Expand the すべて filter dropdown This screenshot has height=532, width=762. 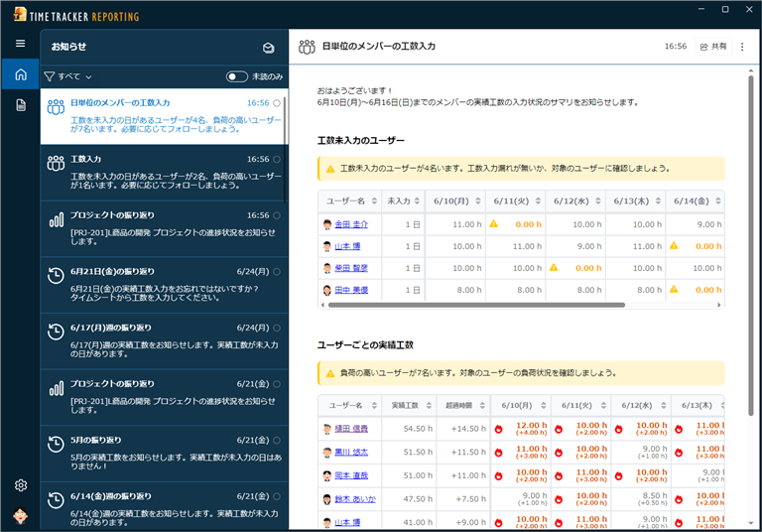click(x=67, y=76)
